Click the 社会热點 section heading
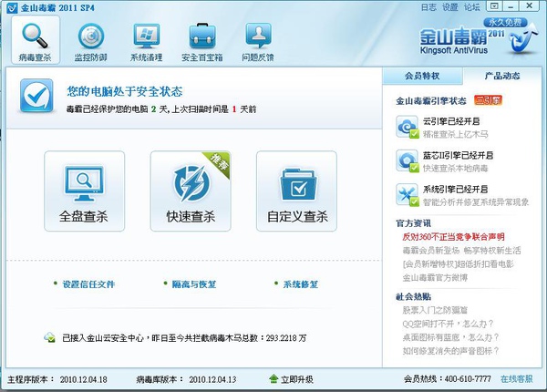 tap(413, 297)
